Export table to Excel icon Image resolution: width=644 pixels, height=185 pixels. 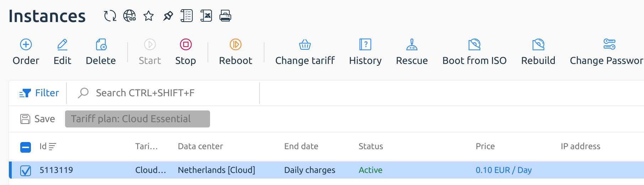click(x=206, y=16)
